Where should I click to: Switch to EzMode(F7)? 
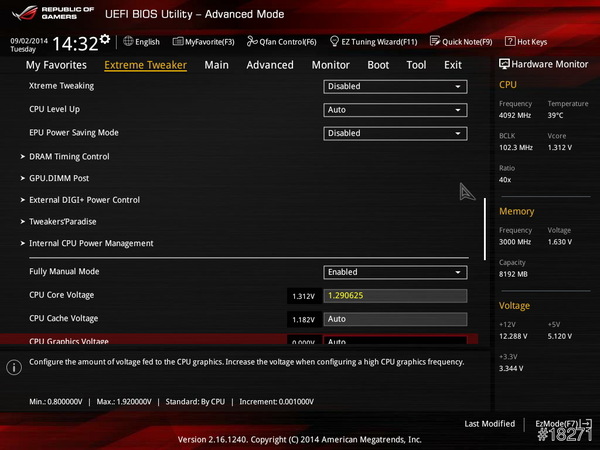pyautogui.click(x=557, y=424)
